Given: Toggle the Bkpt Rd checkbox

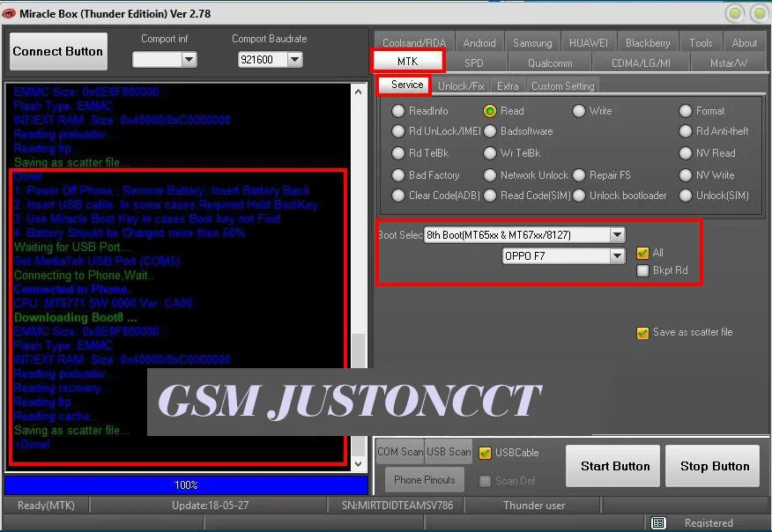Looking at the screenshot, I should click(x=642, y=270).
